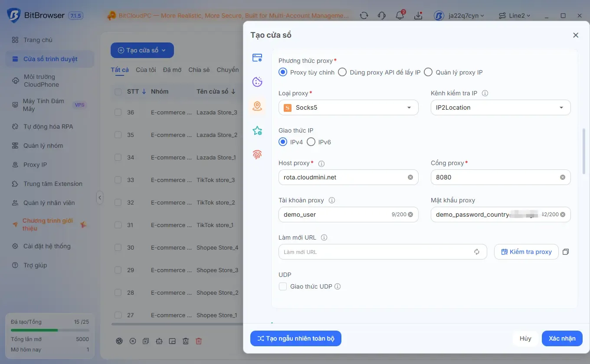
Task: Click the notification bell icon
Action: pyautogui.click(x=400, y=16)
